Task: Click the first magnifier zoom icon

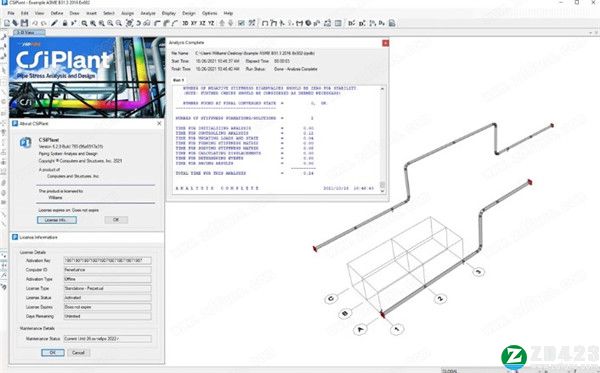Action: point(84,23)
